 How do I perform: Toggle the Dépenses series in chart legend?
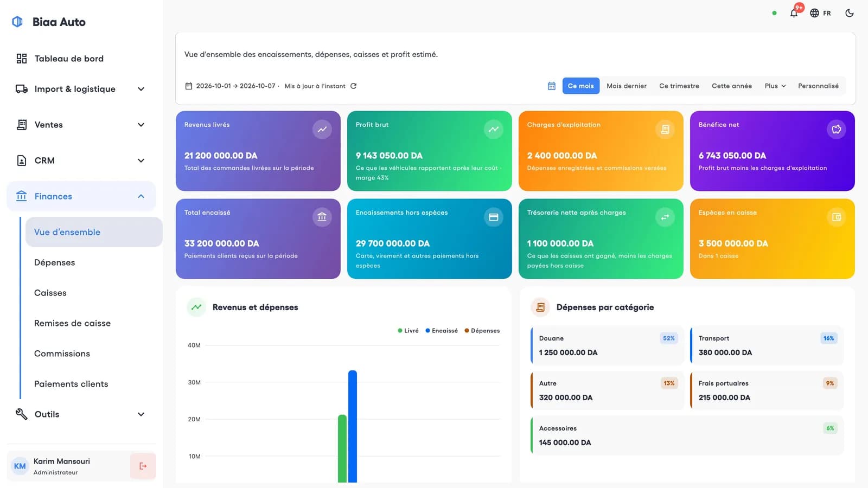coord(482,331)
